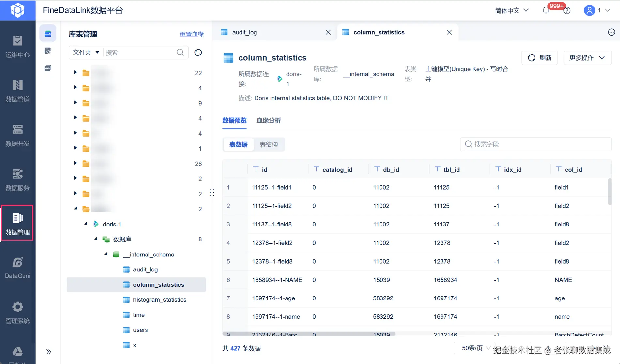Click the doris-1 connection icon in the tree
Viewport: 620px width, 364px height.
pos(96,224)
